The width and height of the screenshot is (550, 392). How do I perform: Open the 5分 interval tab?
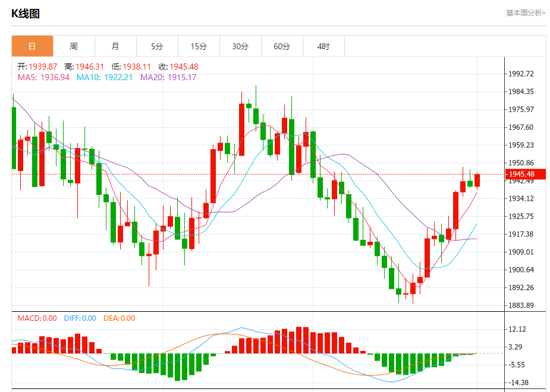coord(157,46)
